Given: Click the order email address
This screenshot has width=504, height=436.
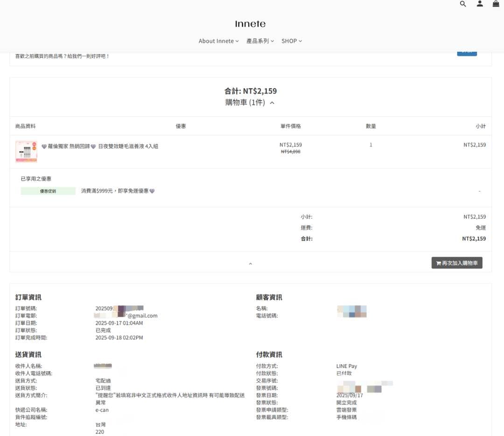Looking at the screenshot, I should click(126, 316).
